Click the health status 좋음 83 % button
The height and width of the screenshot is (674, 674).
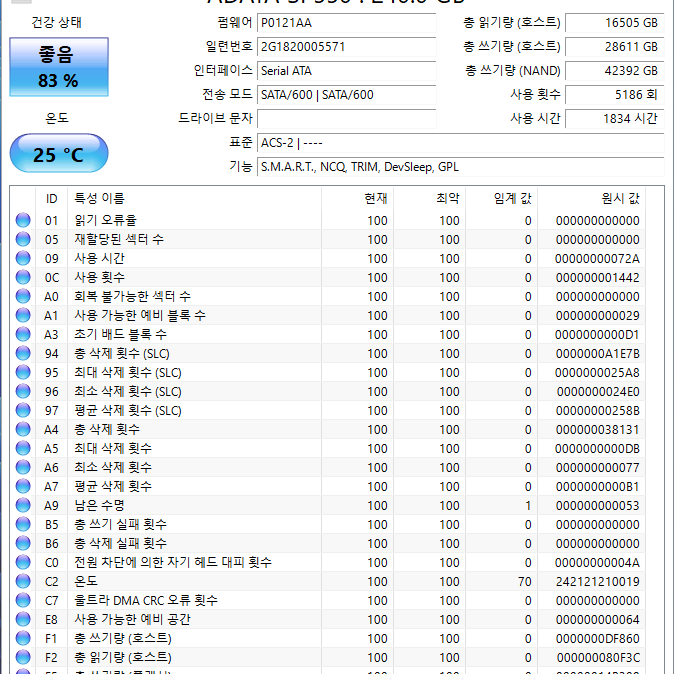(59, 67)
